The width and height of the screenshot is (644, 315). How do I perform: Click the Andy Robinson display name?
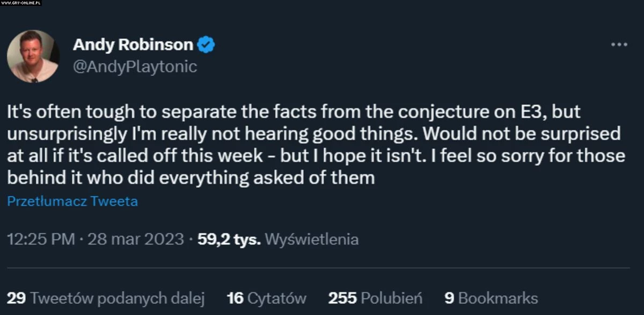(x=133, y=45)
